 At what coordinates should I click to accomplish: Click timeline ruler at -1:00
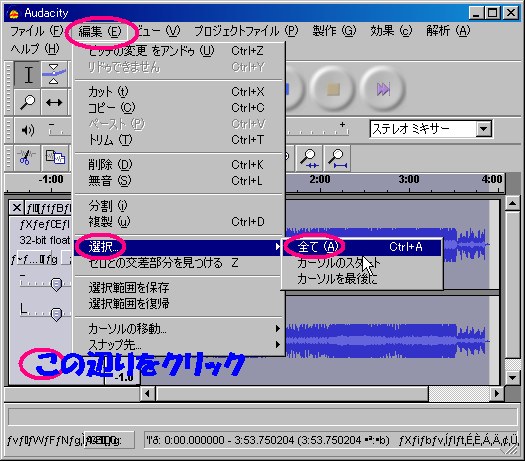pos(51,179)
